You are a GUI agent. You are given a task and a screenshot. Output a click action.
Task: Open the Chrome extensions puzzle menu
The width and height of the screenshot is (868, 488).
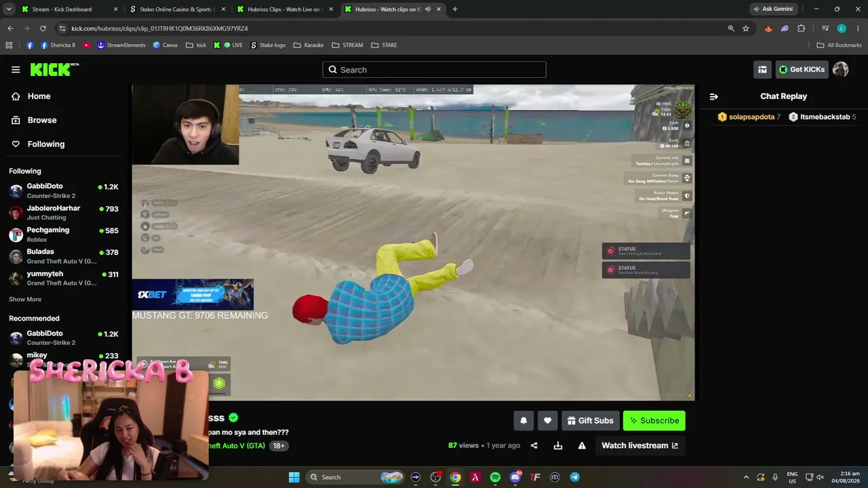point(802,28)
